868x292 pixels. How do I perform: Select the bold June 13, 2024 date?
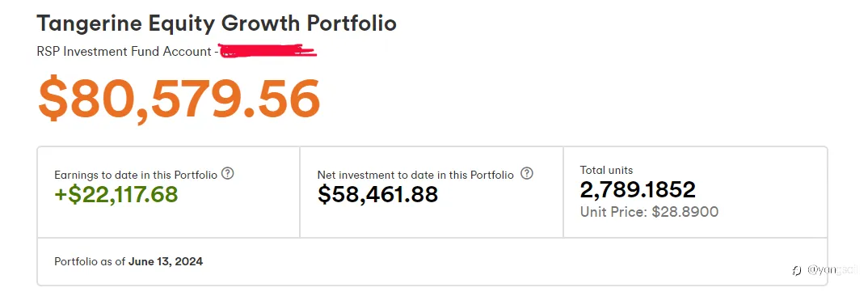[166, 261]
